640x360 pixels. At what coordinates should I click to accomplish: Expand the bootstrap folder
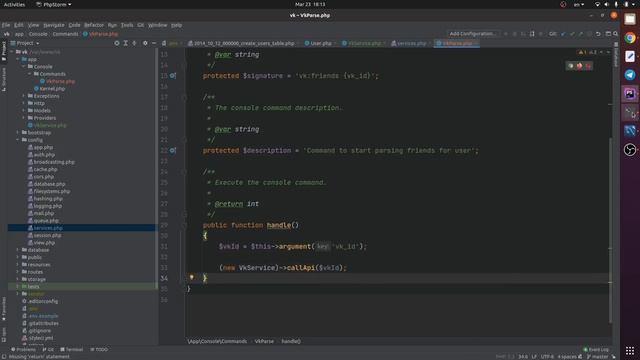point(18,133)
